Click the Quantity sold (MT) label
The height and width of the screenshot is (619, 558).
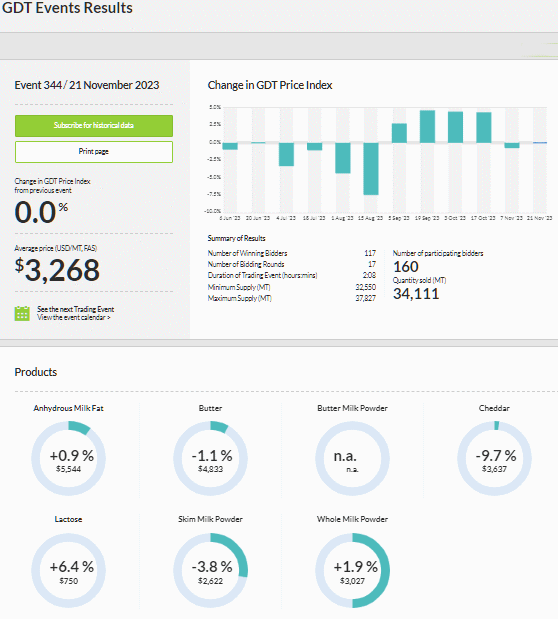click(x=419, y=280)
